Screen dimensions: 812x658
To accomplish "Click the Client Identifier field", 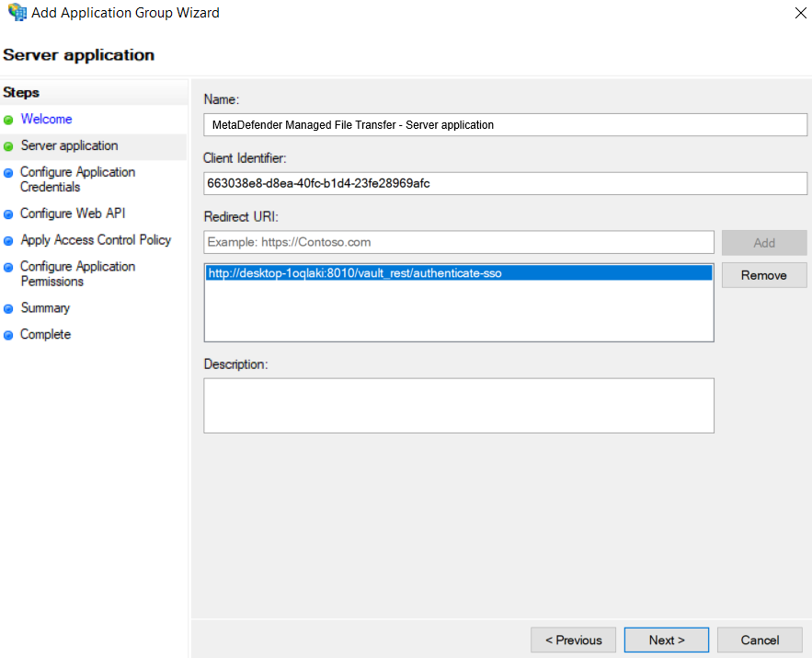I will [x=505, y=183].
